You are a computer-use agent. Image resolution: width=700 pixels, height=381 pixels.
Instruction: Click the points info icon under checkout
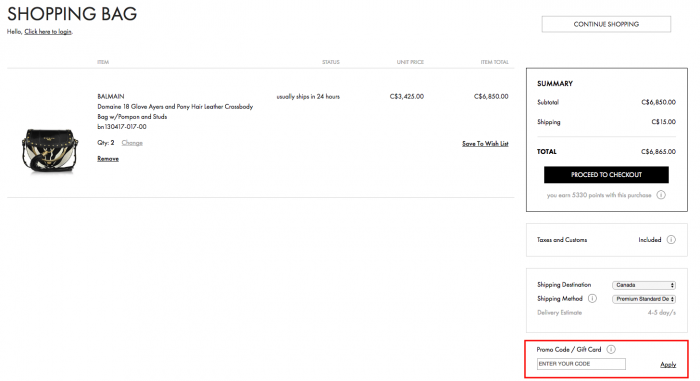click(x=661, y=195)
